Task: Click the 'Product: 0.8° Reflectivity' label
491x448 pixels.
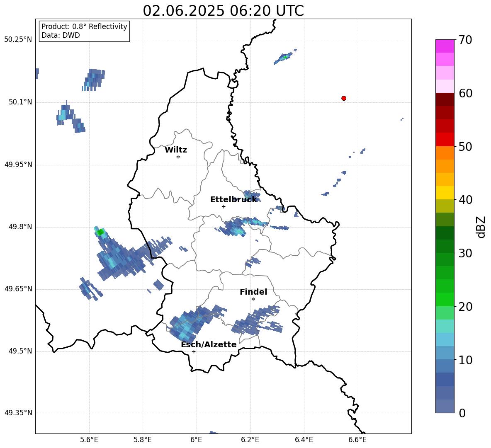Action: pyautogui.click(x=84, y=26)
